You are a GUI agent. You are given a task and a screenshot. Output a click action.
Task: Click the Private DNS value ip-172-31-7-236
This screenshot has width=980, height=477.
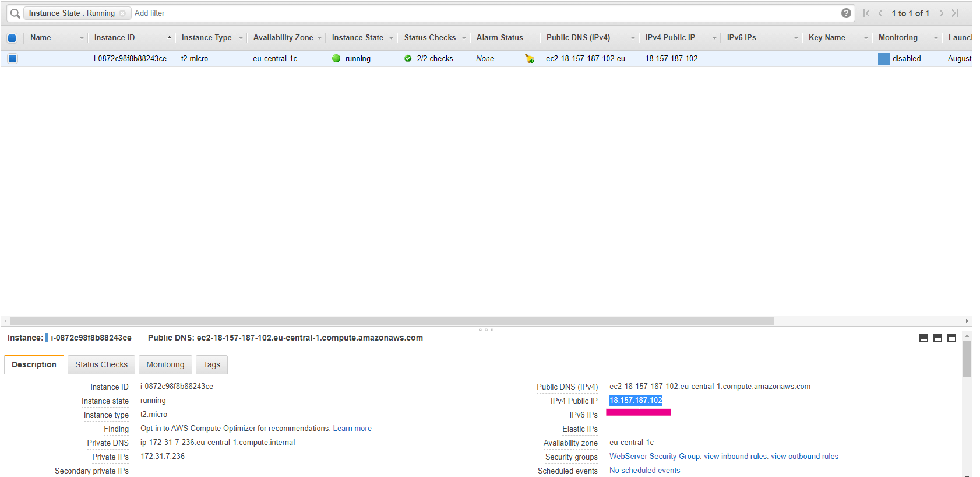click(x=218, y=443)
